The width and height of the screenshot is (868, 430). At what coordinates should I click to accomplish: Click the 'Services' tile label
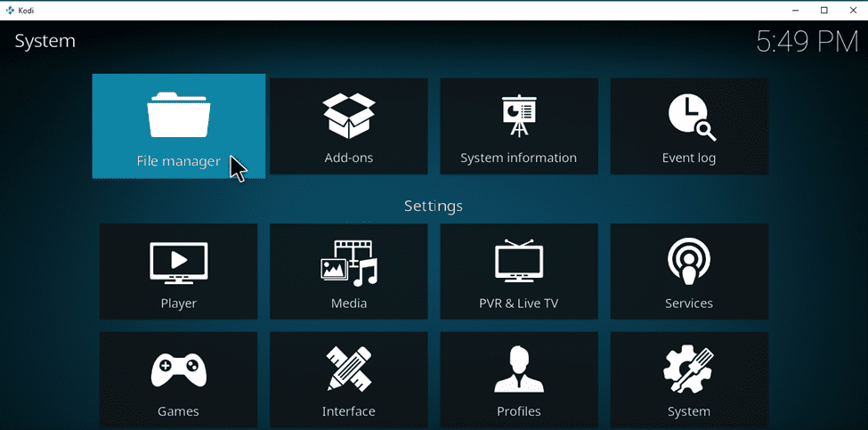689,304
